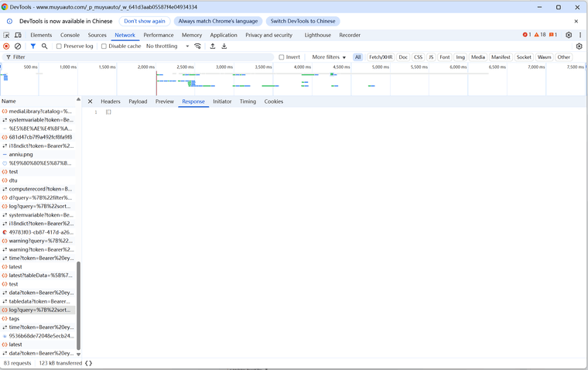Expand the More filters dropdown
588x370 pixels.
(x=329, y=57)
